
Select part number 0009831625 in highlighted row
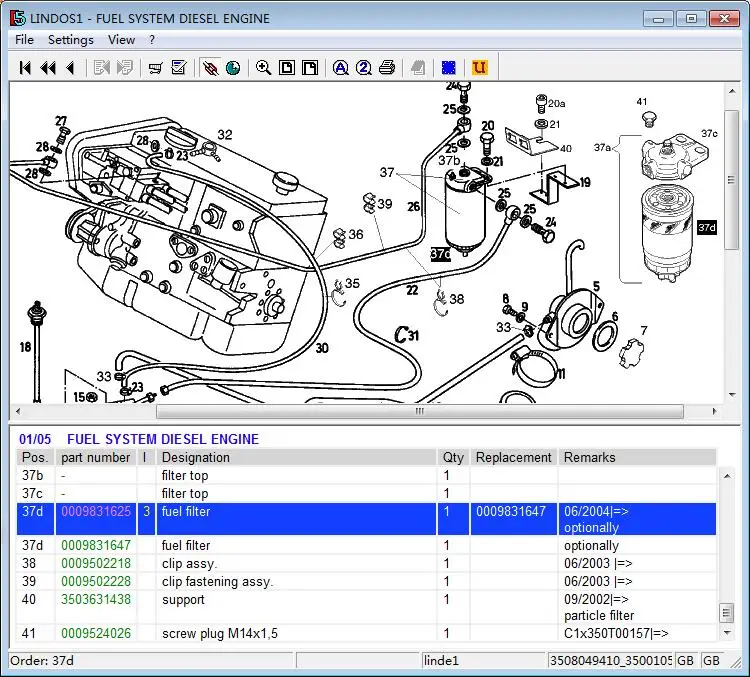96,511
